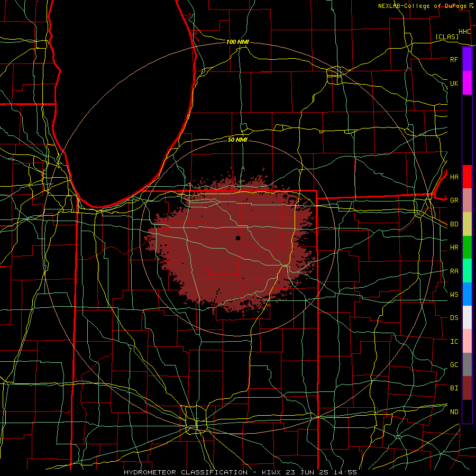The width and height of the screenshot is (476, 476).
Task: Click the "UK" legend label
Action: tap(454, 83)
